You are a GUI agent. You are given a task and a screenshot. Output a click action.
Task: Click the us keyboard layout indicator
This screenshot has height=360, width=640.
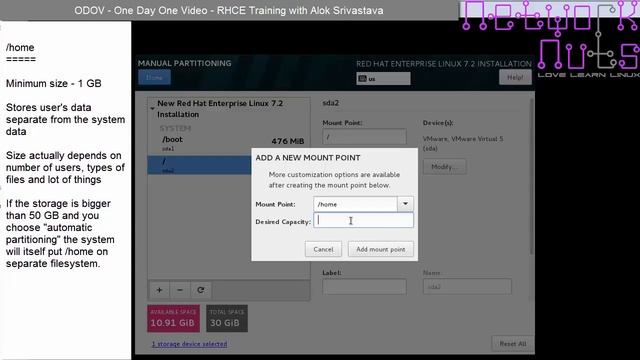(383, 79)
